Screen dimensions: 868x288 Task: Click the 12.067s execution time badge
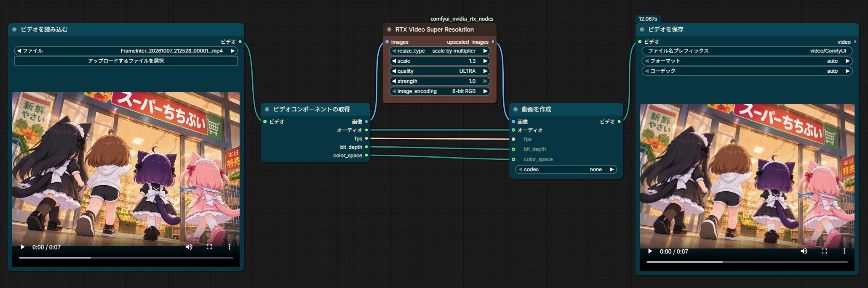coord(648,19)
